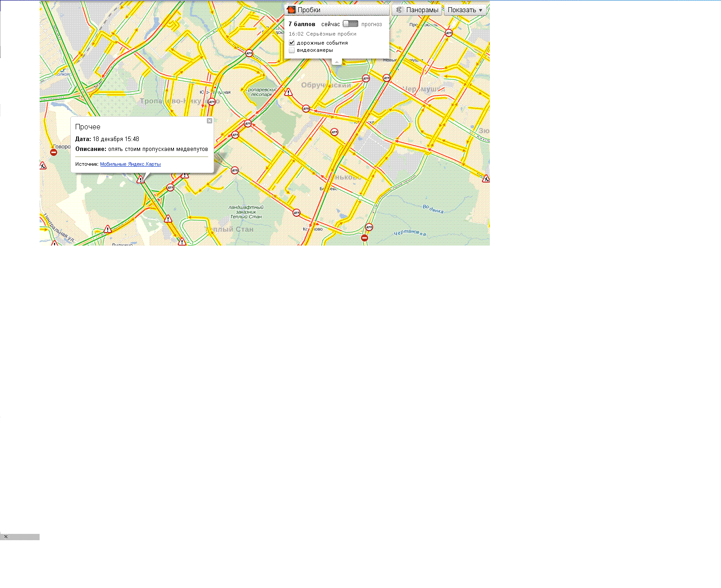Open the Показать dropdown
Viewport: 721px width, 588px height.
click(465, 10)
